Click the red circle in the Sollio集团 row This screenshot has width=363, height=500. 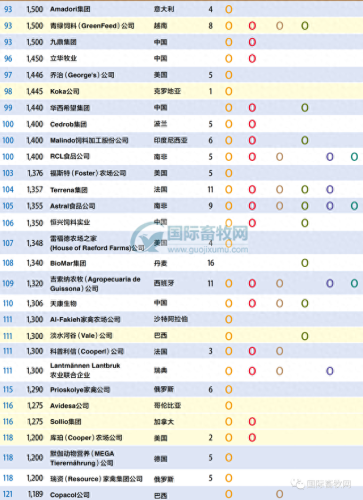coord(252,422)
